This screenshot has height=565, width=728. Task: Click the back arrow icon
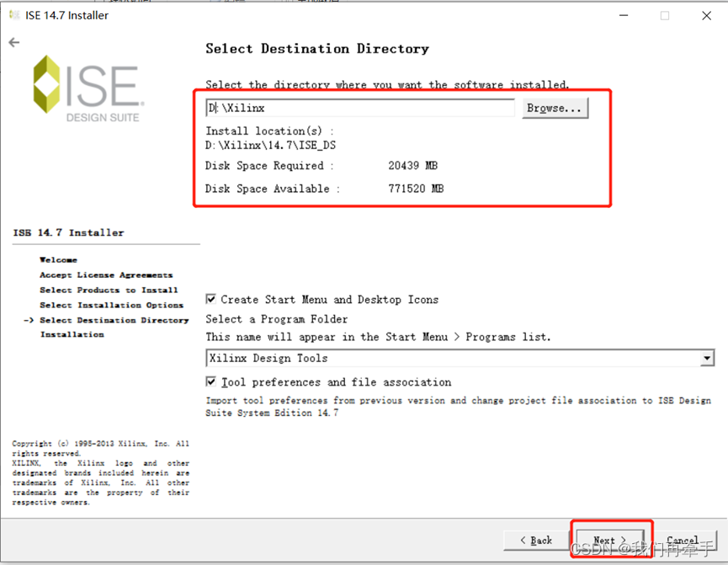tap(14, 43)
